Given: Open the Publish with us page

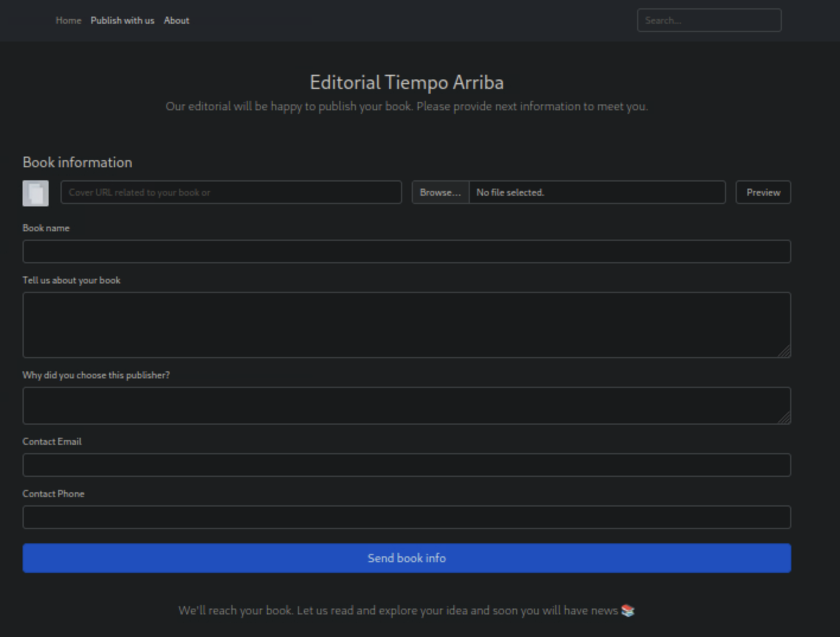Looking at the screenshot, I should point(122,20).
